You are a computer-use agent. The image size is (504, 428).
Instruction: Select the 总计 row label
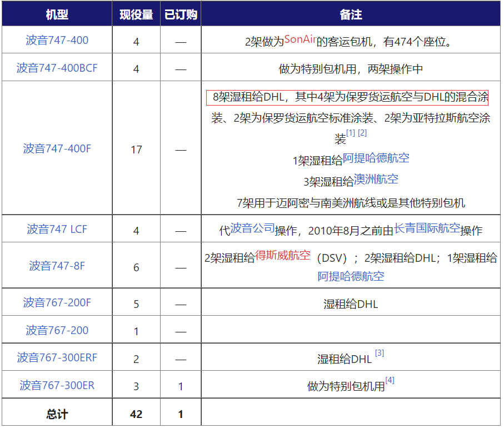[57, 414]
